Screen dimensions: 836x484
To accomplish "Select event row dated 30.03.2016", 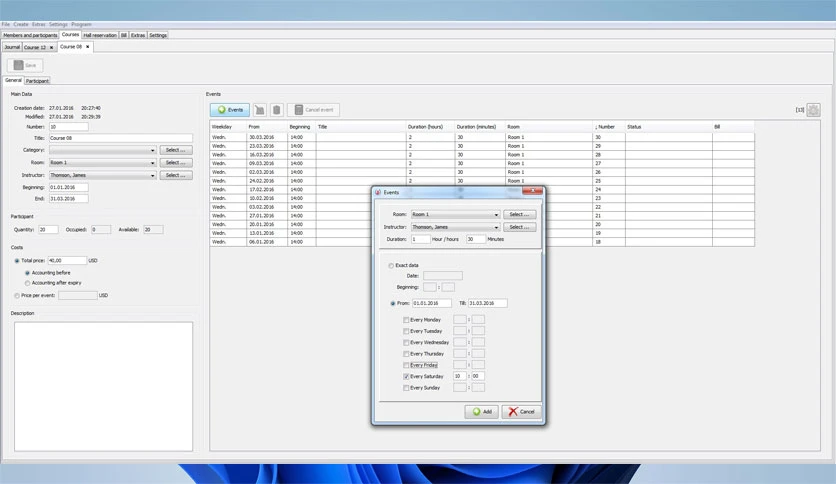I will (x=482, y=138).
